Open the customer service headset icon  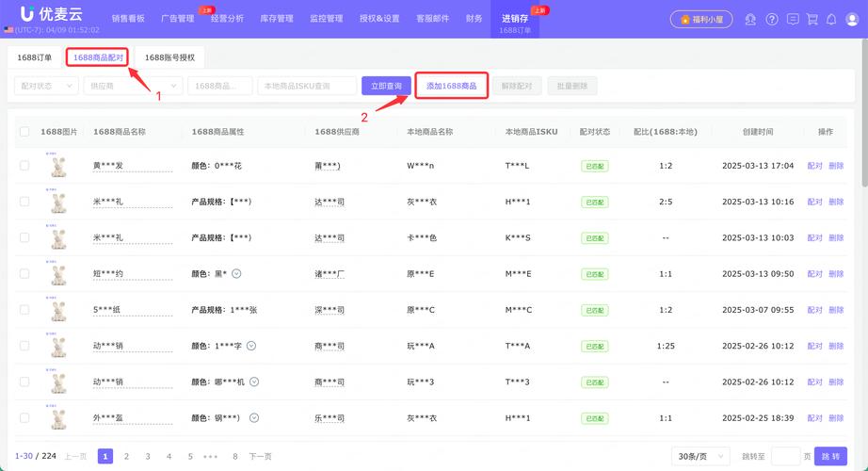coord(750,20)
